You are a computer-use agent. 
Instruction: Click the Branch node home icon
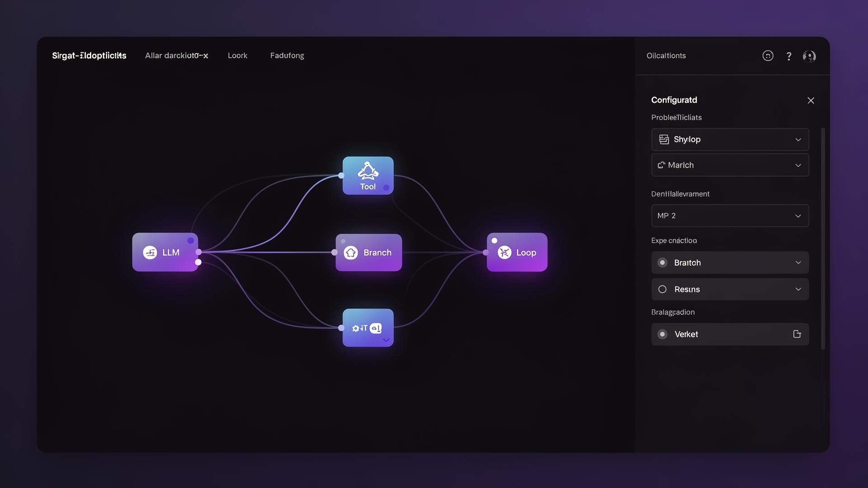pyautogui.click(x=351, y=253)
